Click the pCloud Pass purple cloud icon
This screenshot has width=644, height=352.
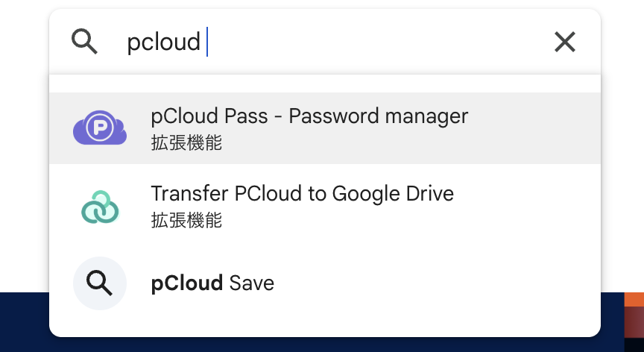pyautogui.click(x=100, y=128)
